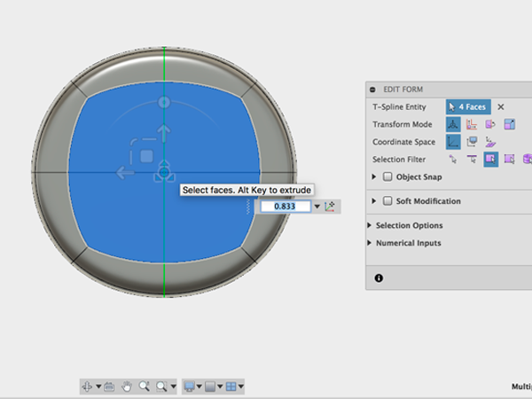Expand the Soft Modification section
532x399 pixels.
pos(373,201)
